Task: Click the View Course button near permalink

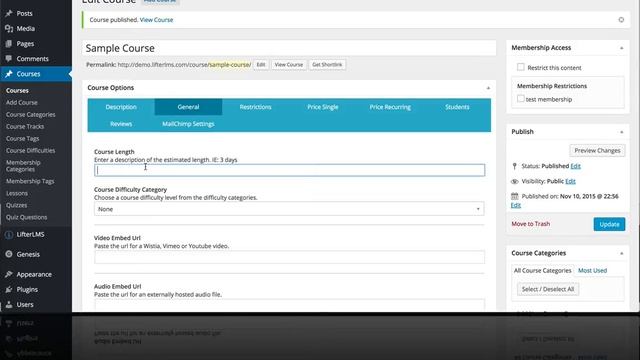Action: (289, 64)
